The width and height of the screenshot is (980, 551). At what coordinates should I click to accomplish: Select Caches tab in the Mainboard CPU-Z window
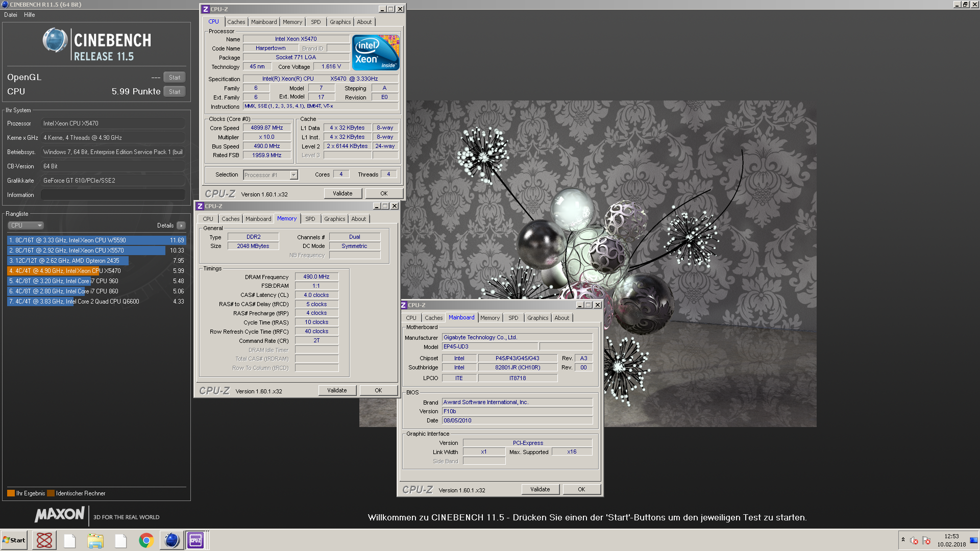433,318
